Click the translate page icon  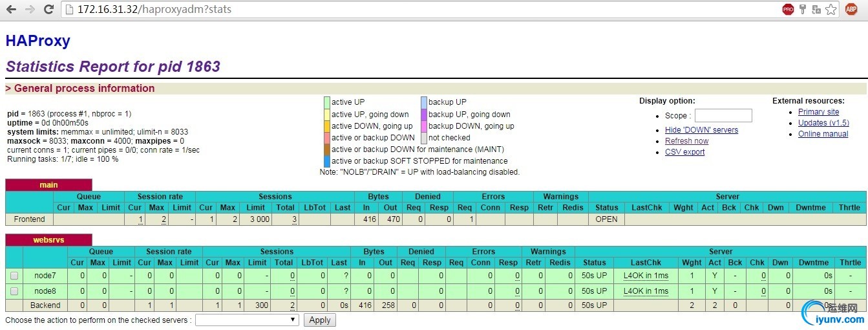816,10
